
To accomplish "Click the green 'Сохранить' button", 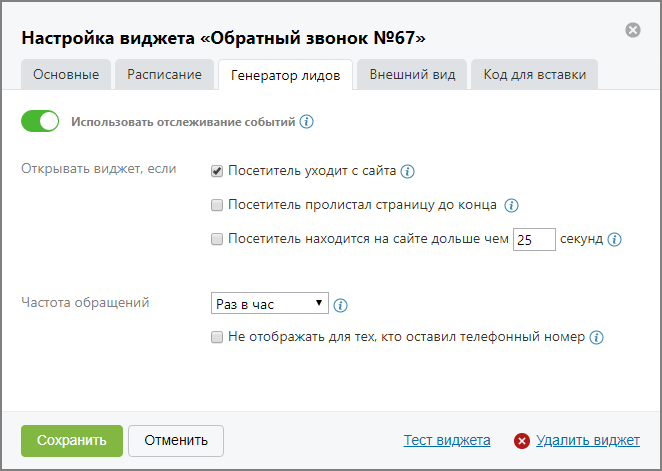I will click(x=72, y=441).
